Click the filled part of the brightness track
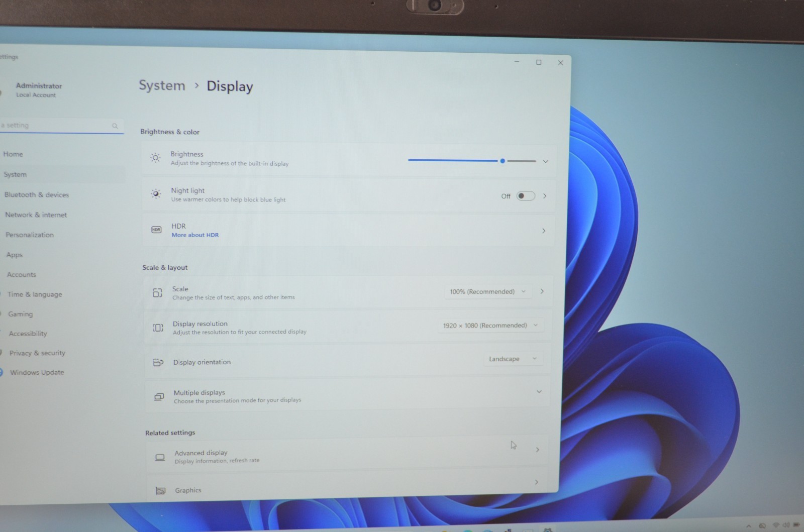The width and height of the screenshot is (804, 532). point(453,160)
